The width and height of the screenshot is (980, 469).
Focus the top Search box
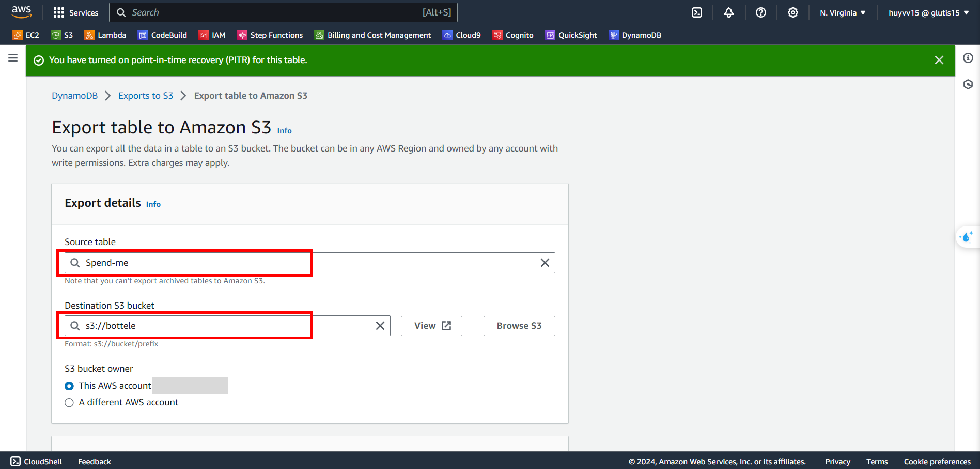tap(283, 12)
